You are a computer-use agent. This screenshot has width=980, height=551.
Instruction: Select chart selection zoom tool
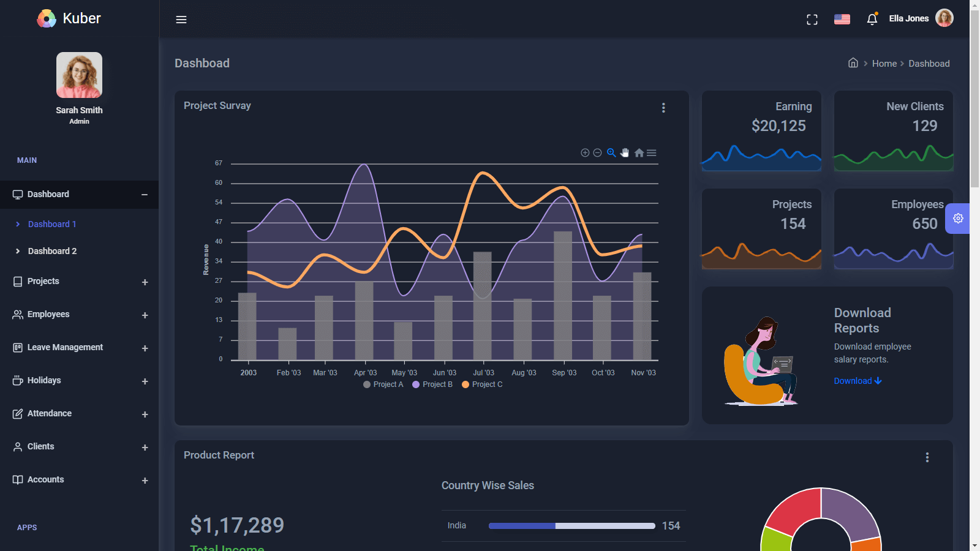click(x=611, y=153)
